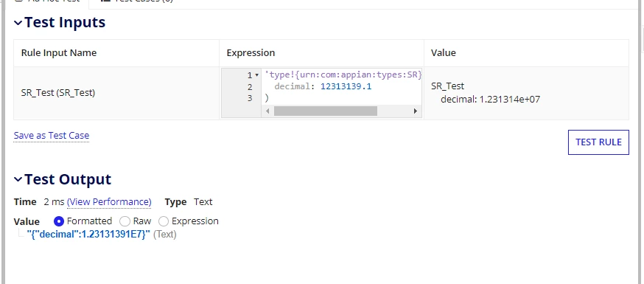
Task: Select the Formatted value radio button
Action: (59, 221)
